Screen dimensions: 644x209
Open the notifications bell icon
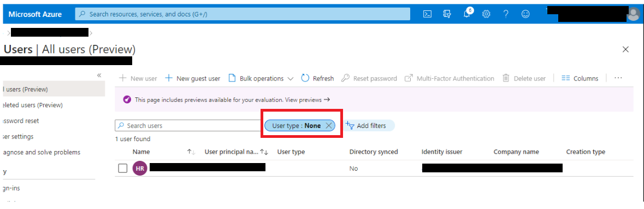467,14
